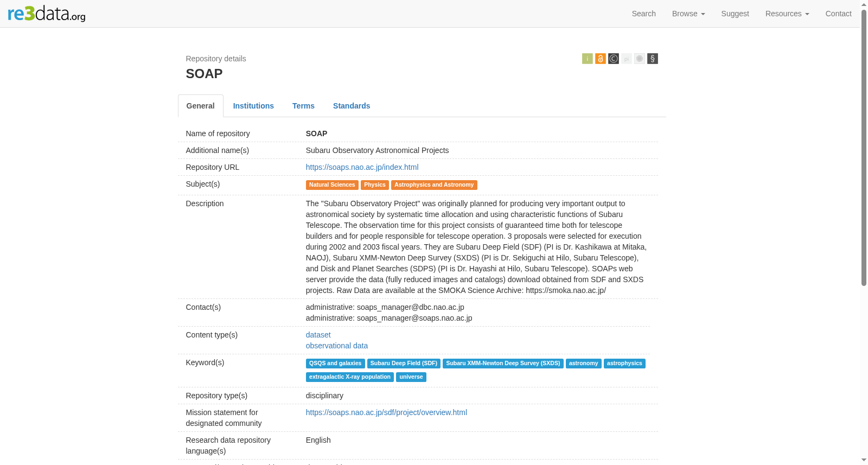The image size is (868, 465).
Task: Follow the 'dataset' content type link
Action: [318, 335]
